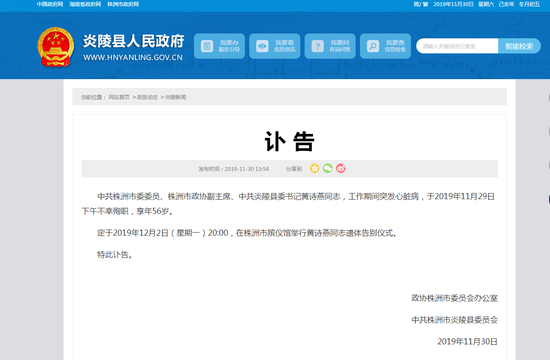Click the 讣告 article headline
550x360 pixels.
(x=289, y=141)
